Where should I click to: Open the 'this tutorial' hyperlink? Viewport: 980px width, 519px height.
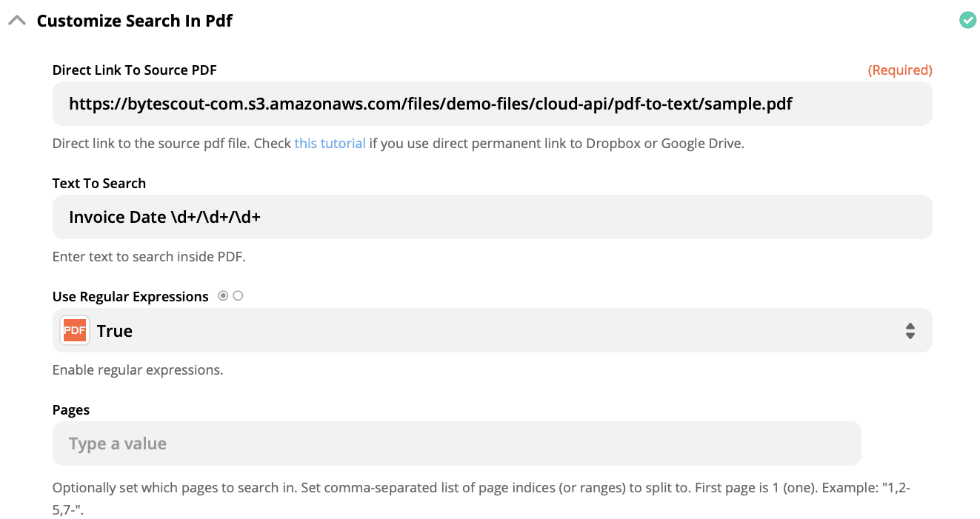click(x=330, y=143)
